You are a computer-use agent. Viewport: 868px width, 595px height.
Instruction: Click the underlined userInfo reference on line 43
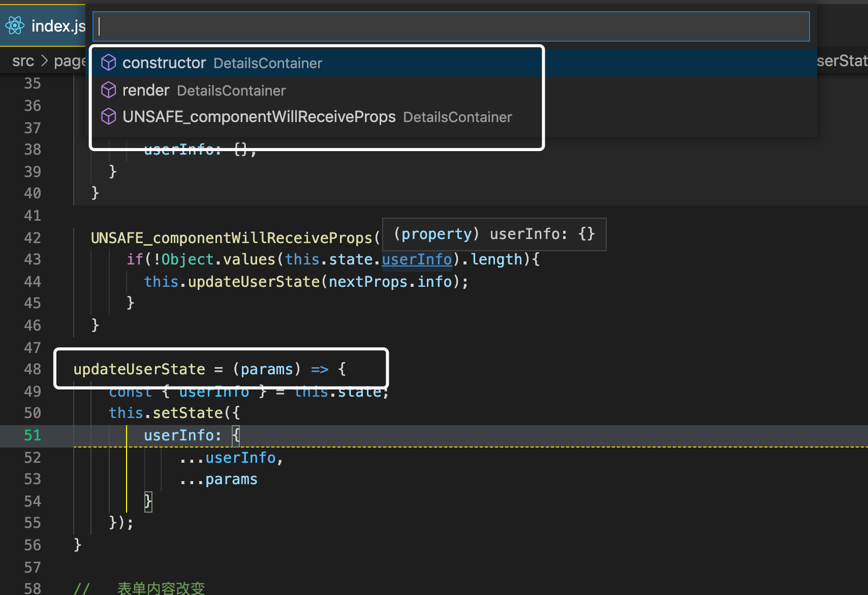click(417, 259)
